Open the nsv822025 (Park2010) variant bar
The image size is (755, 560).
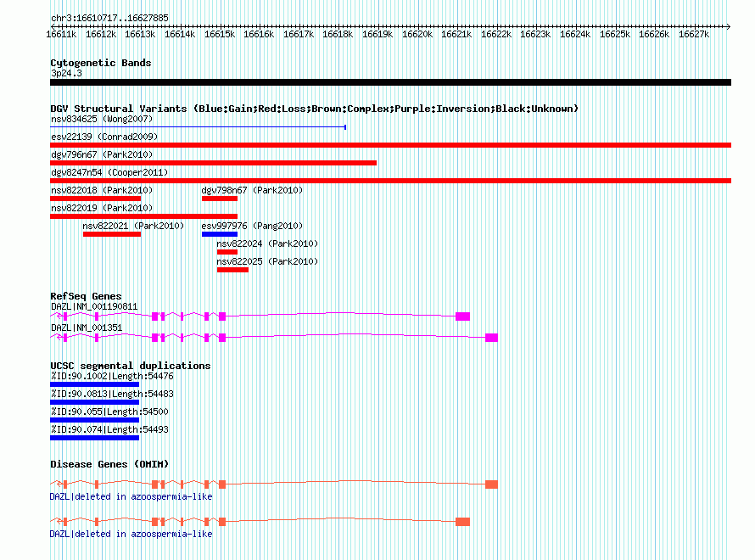click(232, 270)
